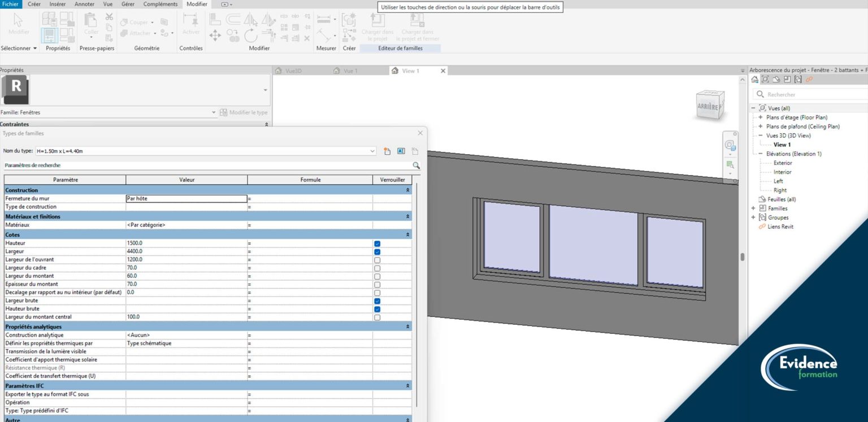
Task: Collapse the Cotes section header
Action: point(407,234)
